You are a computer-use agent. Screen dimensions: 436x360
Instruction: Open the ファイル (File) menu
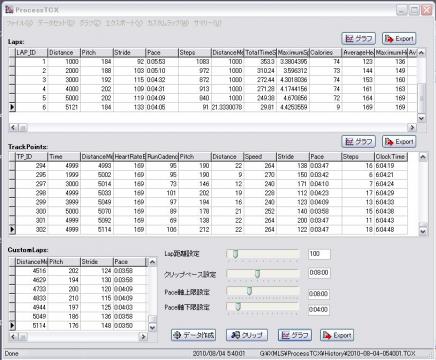pyautogui.click(x=20, y=23)
